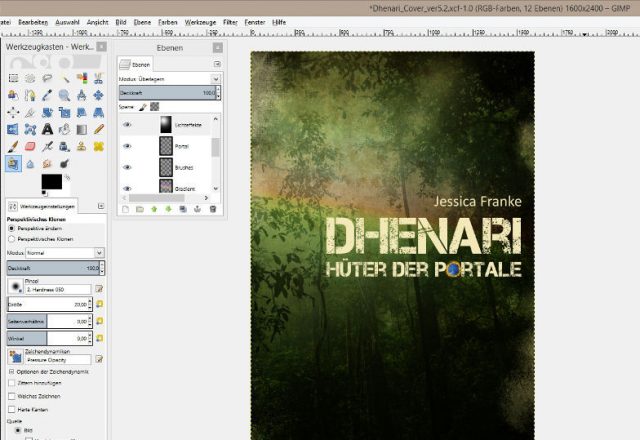Select the Scissors Select tool
The image size is (640, 440).
pos(98,78)
